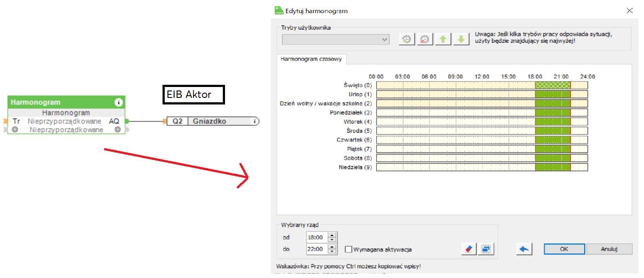Increase the 'od' start time spinner

(x=332, y=235)
